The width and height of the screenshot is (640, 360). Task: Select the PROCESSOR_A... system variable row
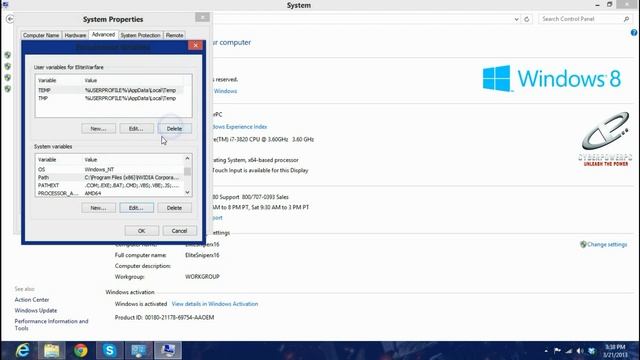[110, 193]
